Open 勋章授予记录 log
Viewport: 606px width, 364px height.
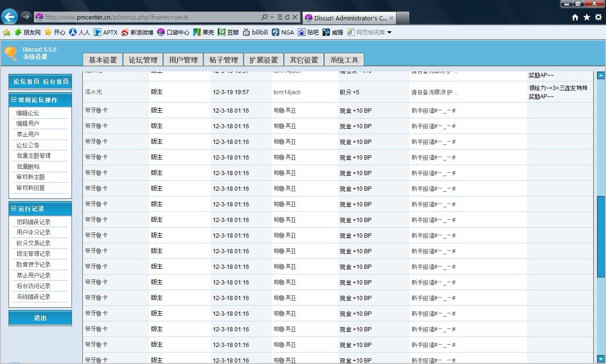[x=34, y=265]
